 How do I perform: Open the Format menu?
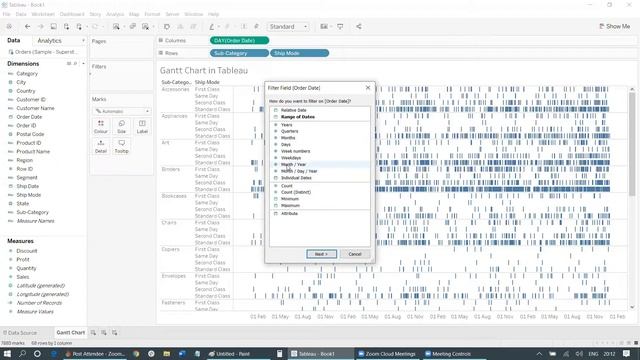[152, 14]
